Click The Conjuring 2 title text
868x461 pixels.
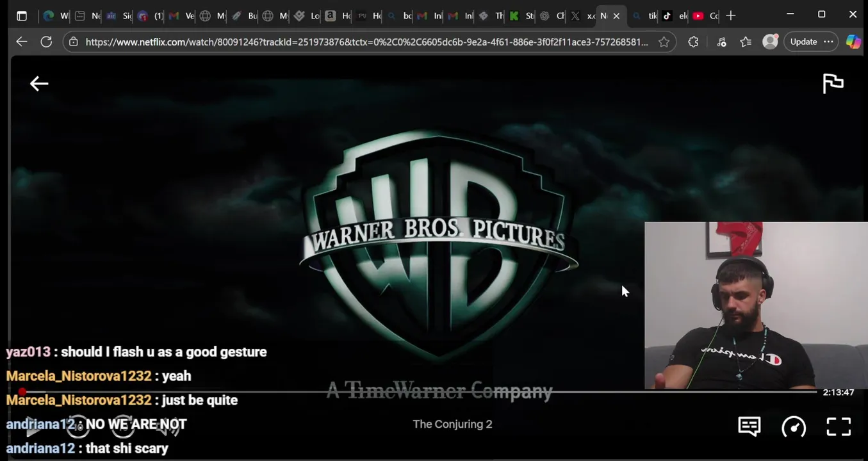click(452, 424)
